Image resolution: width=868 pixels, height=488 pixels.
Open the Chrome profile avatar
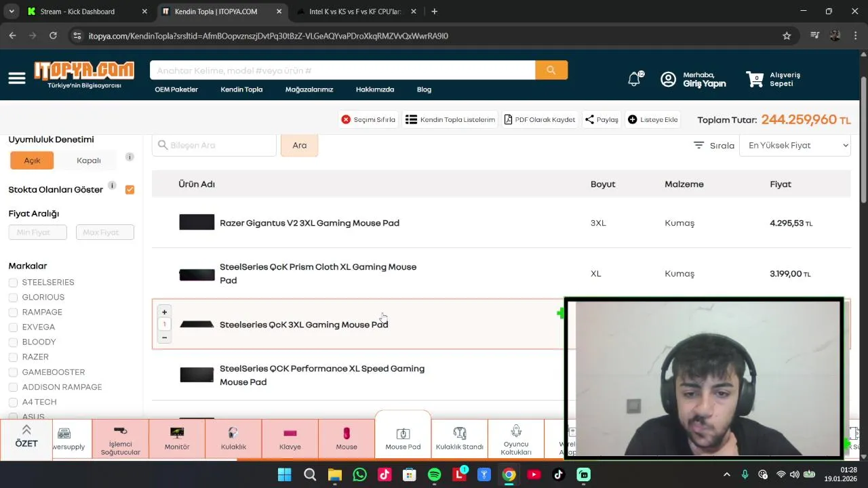[x=835, y=36]
